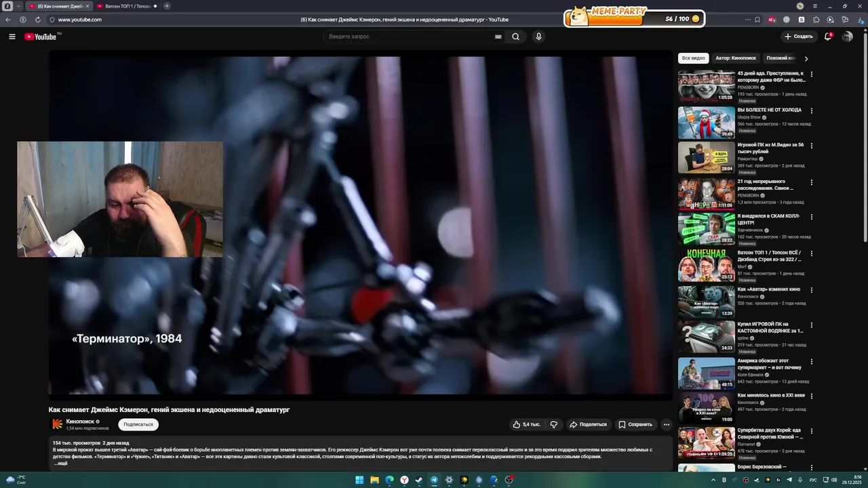Open File Explorer from the taskbar
Image resolution: width=868 pixels, height=488 pixels.
click(374, 480)
